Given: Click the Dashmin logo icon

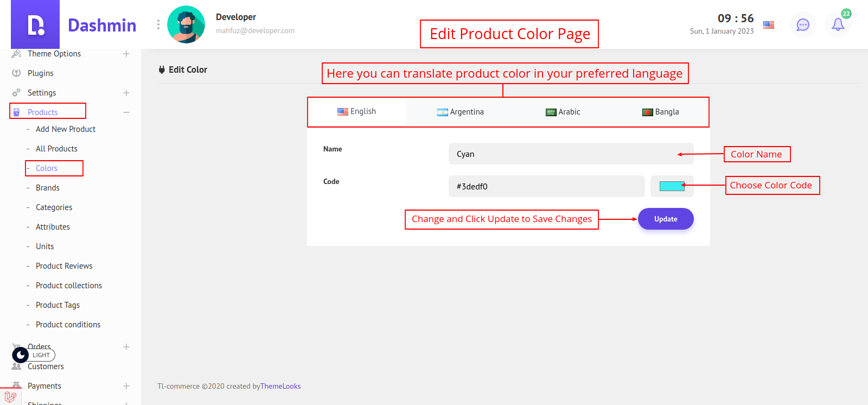Looking at the screenshot, I should (x=35, y=25).
